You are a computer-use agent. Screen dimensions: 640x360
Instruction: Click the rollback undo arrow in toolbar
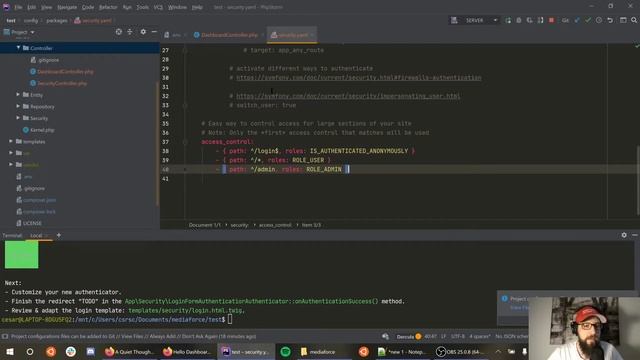610,20
